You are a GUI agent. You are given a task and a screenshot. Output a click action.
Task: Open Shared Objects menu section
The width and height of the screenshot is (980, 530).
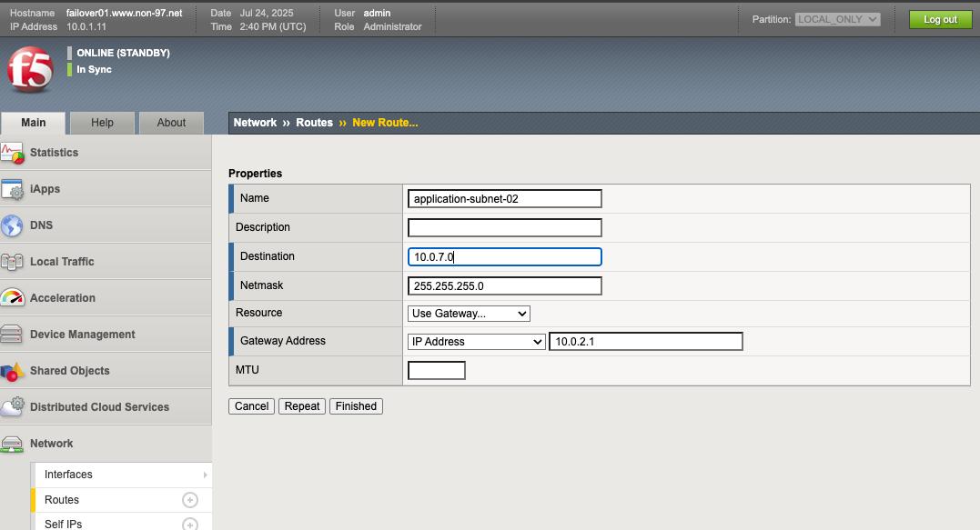pos(106,370)
